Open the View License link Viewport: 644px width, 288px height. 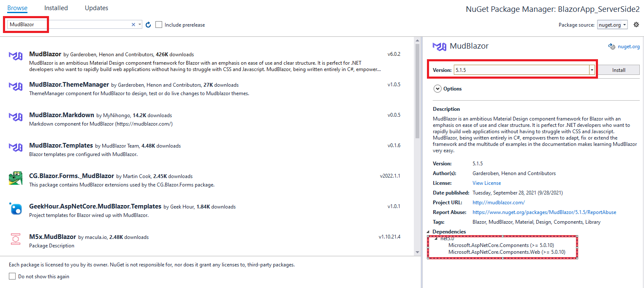tap(486, 183)
